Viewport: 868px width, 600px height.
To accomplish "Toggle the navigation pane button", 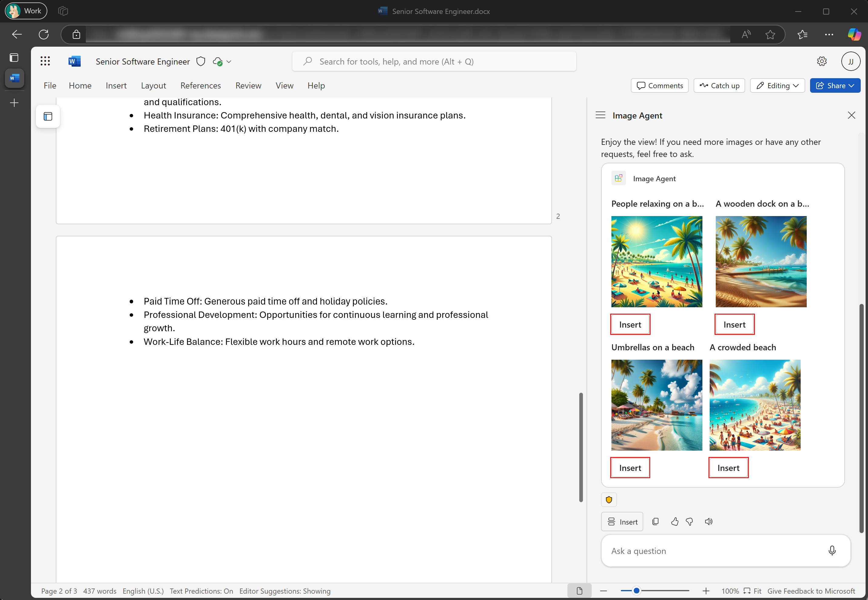I will (48, 117).
